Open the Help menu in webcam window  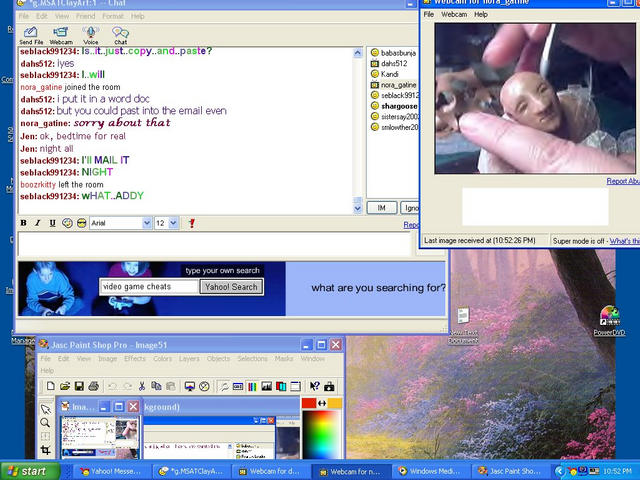(x=481, y=14)
